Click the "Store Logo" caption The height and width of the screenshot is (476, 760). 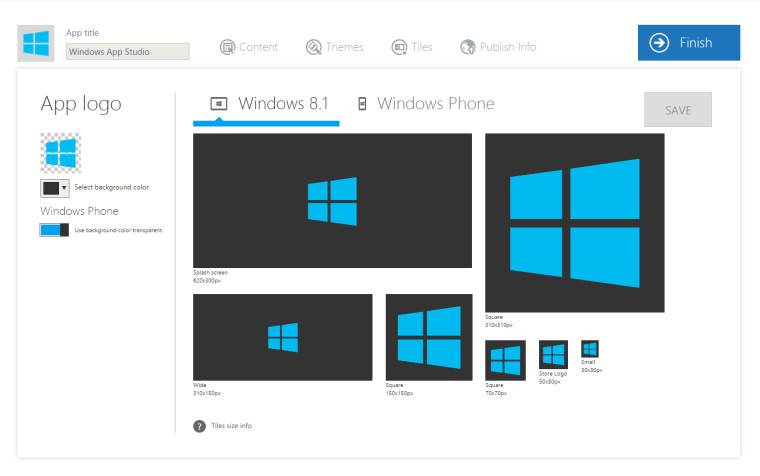553,374
